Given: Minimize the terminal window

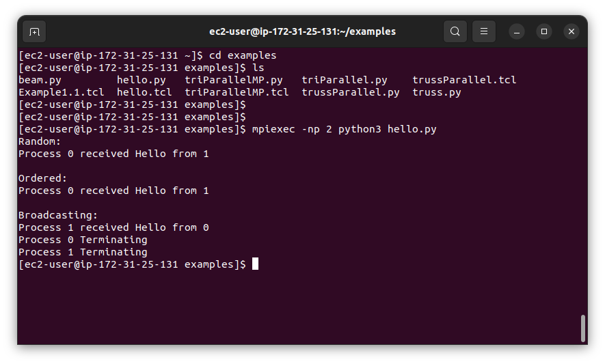Looking at the screenshot, I should (x=517, y=31).
